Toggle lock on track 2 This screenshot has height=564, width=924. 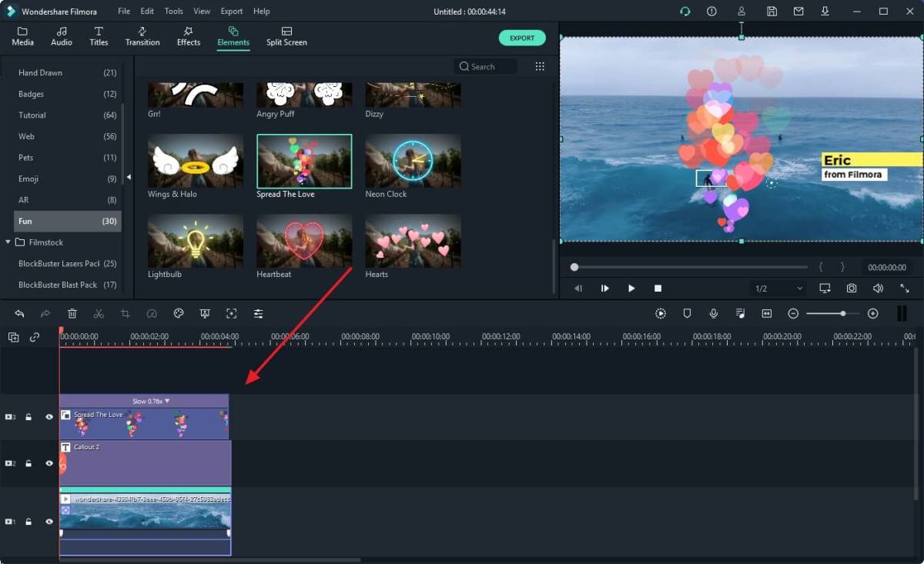pyautogui.click(x=28, y=463)
